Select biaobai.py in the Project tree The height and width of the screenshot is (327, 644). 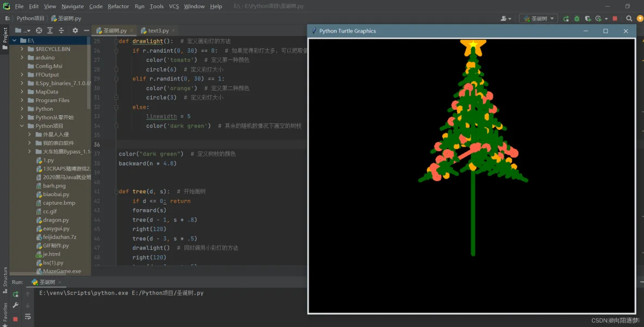(56, 194)
